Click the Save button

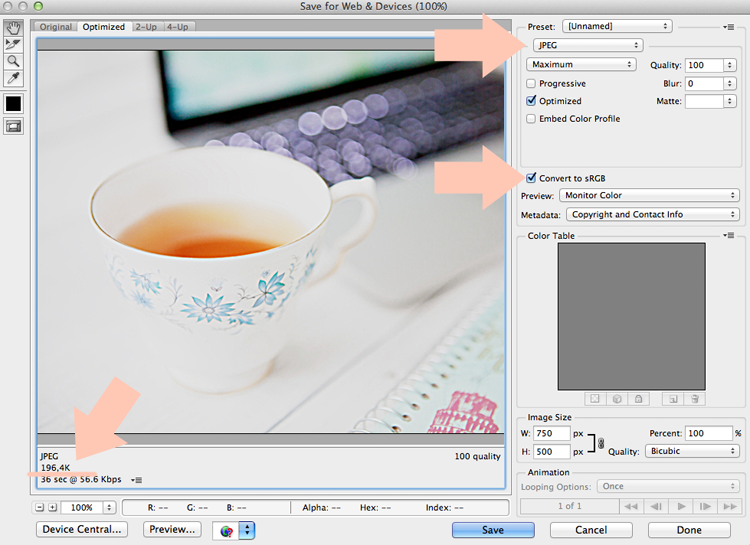(x=493, y=530)
